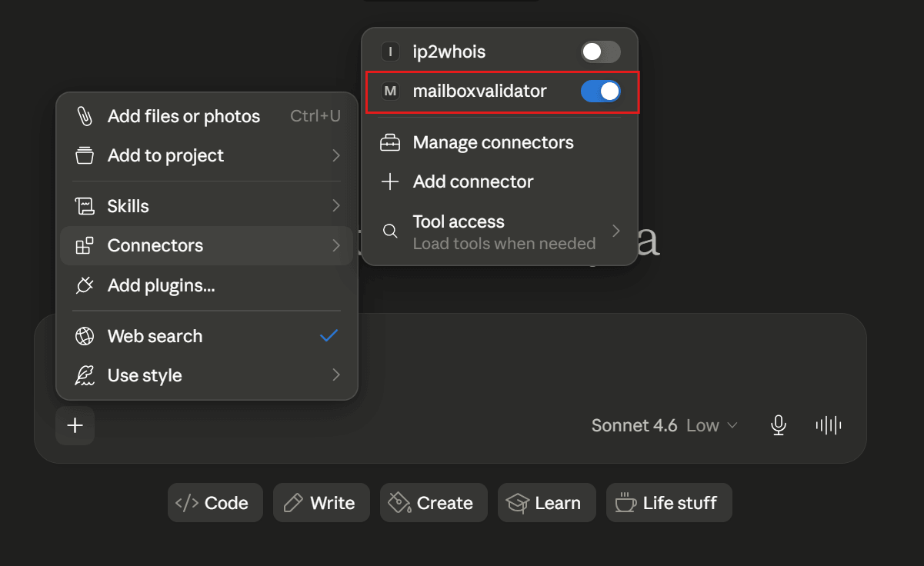The image size is (924, 566).
Task: Expand the Add to project submenu arrow
Action: [x=336, y=155]
